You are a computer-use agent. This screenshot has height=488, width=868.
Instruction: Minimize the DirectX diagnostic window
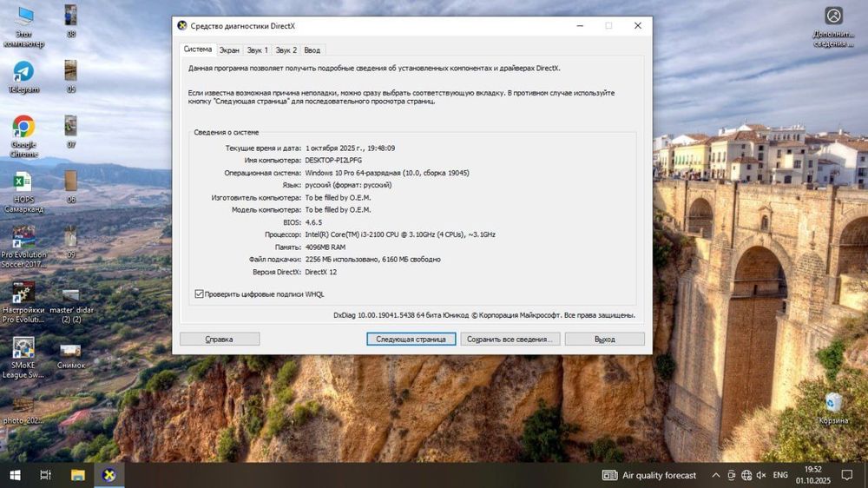point(580,25)
